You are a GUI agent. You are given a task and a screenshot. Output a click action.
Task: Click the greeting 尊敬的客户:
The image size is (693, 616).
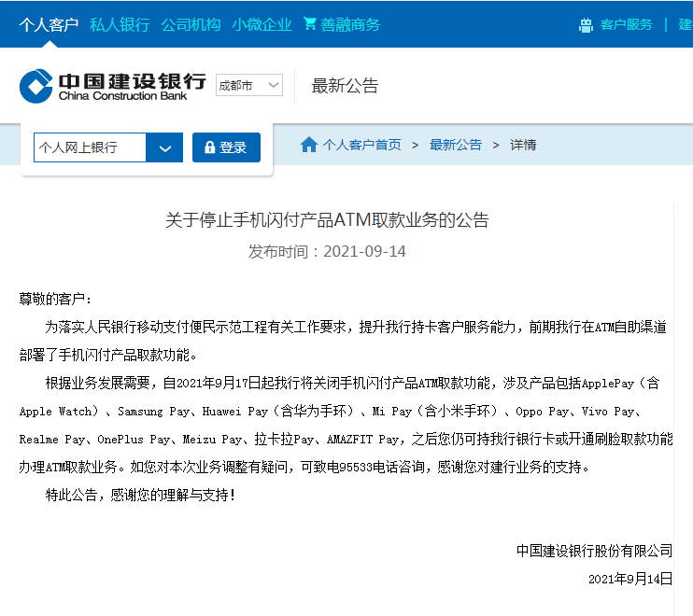55,299
